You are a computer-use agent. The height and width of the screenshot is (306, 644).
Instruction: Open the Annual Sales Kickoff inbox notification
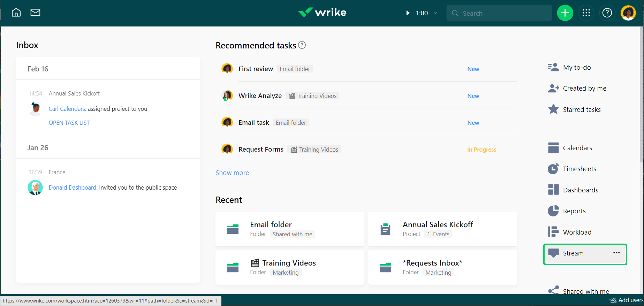[x=74, y=93]
